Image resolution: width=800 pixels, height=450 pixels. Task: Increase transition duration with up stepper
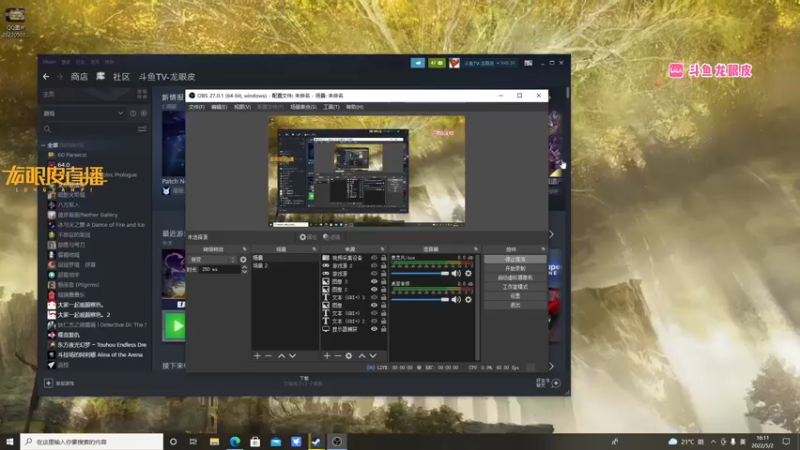coord(244,267)
